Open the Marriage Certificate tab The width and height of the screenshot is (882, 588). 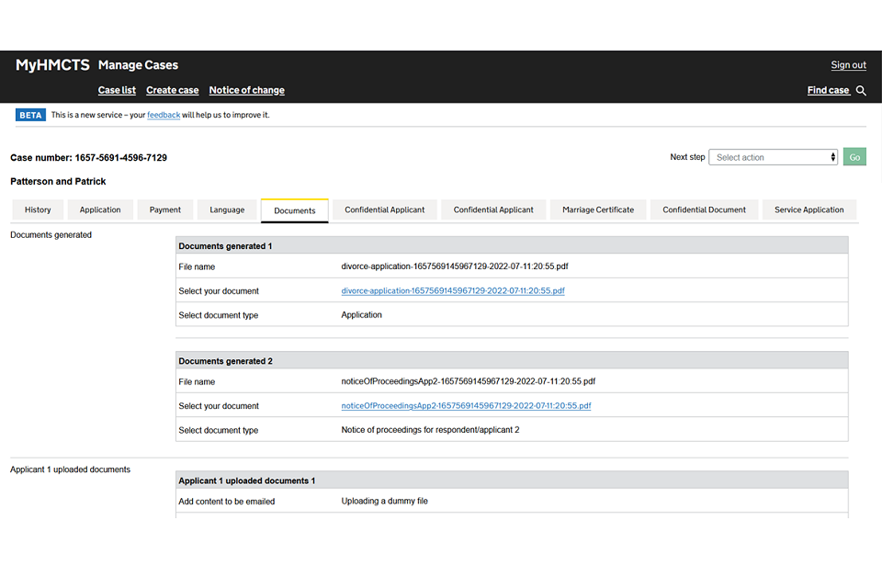coord(598,210)
